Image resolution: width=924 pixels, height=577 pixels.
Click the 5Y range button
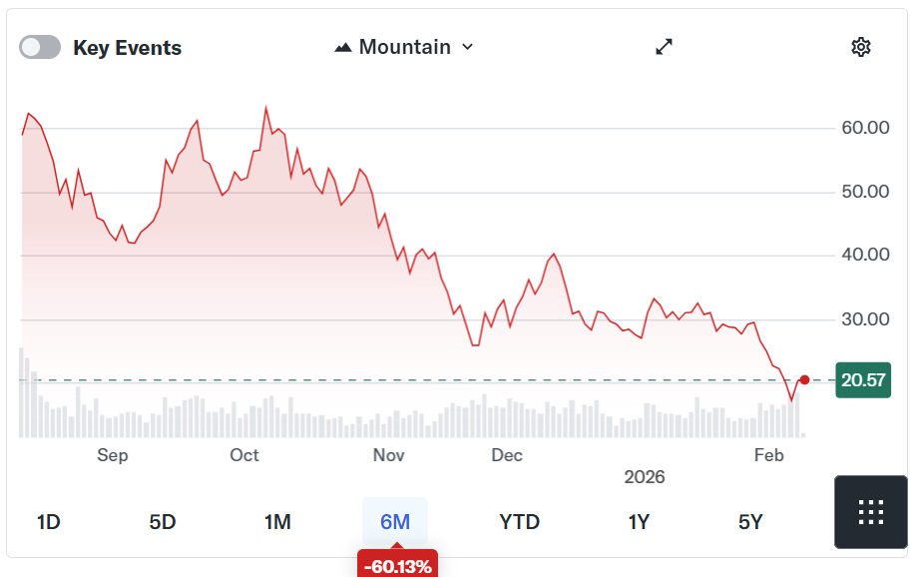coord(751,521)
